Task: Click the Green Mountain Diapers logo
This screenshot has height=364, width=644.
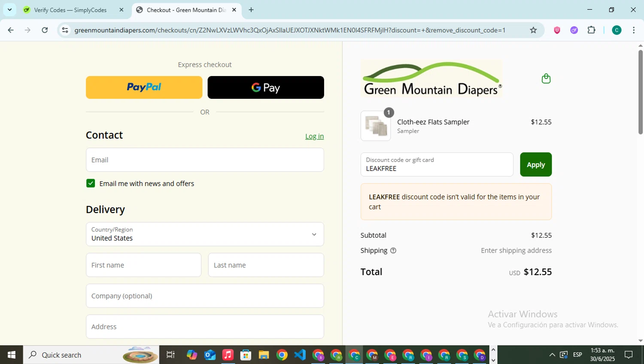Action: coord(431,79)
